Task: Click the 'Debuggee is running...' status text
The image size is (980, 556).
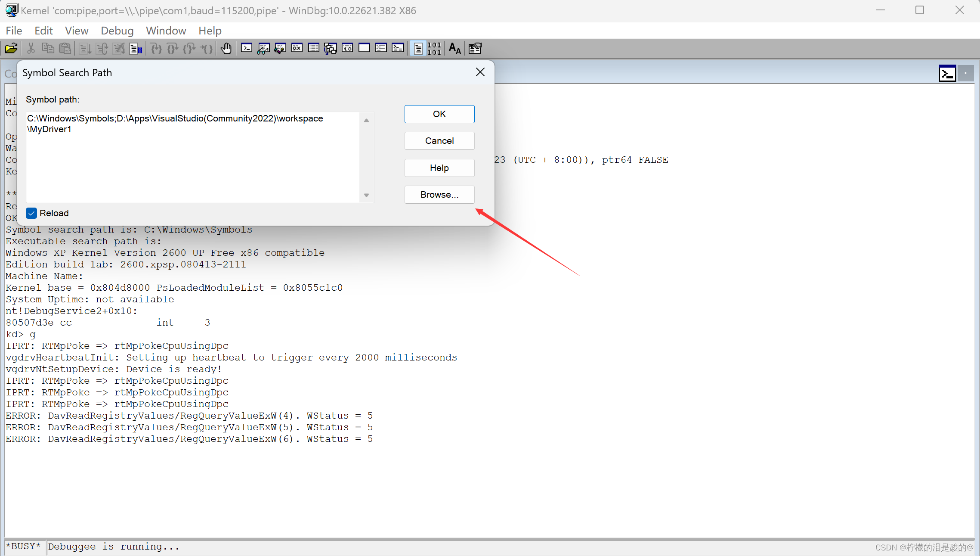Action: pos(114,547)
